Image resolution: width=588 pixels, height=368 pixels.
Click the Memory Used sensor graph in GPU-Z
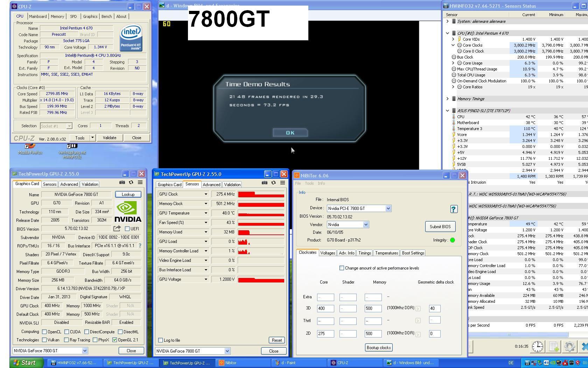(261, 232)
